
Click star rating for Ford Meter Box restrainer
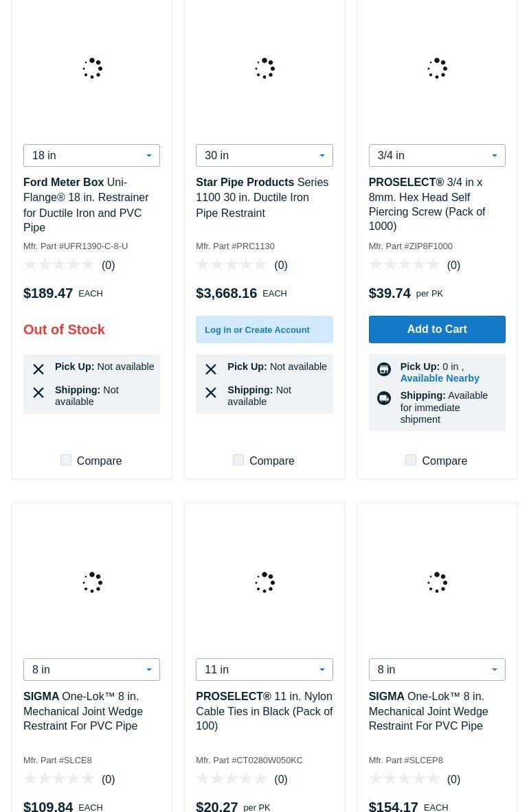(59, 265)
